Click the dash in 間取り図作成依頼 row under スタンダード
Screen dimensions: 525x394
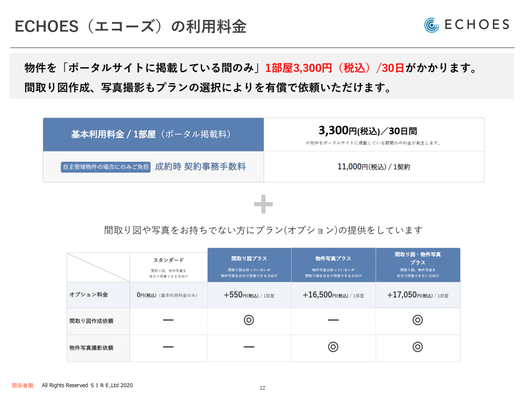(168, 320)
